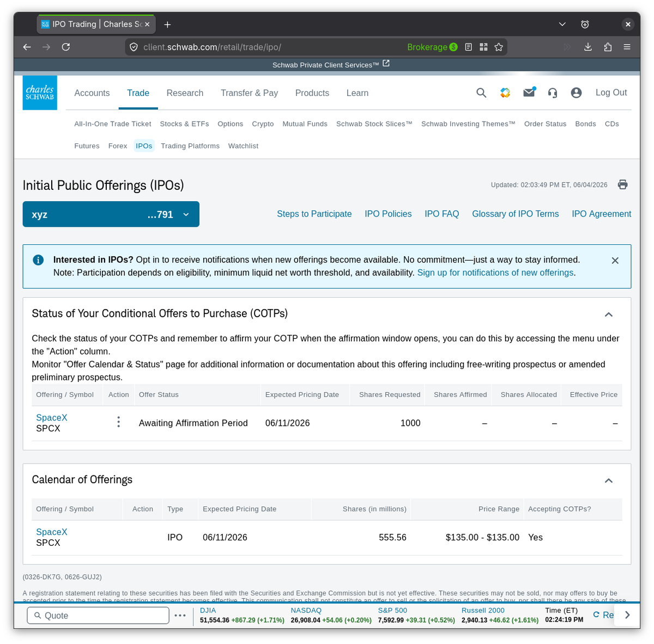Open SpaceX link in Calendar of Offerings
The image size is (654, 644).
52,532
